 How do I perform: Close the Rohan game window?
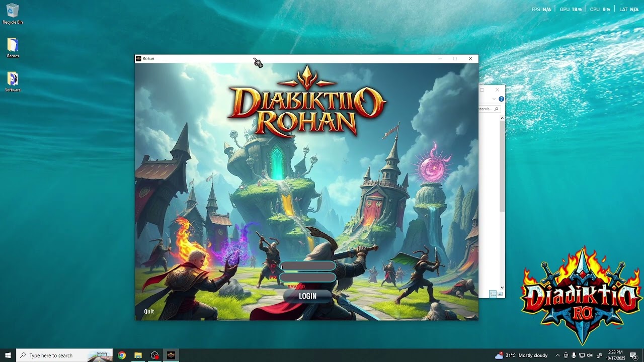pyautogui.click(x=470, y=59)
